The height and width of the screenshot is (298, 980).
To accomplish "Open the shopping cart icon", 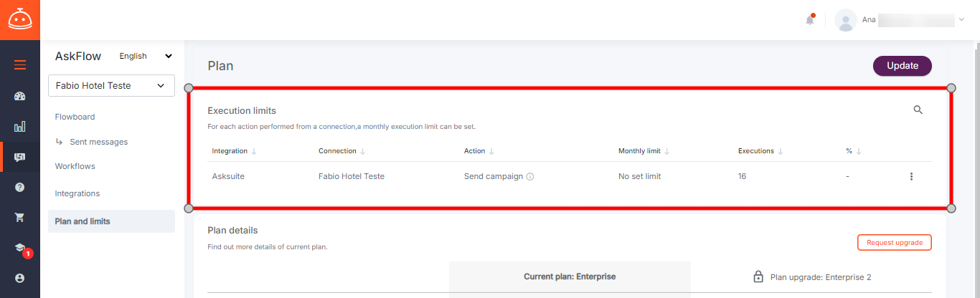I will coord(20,217).
